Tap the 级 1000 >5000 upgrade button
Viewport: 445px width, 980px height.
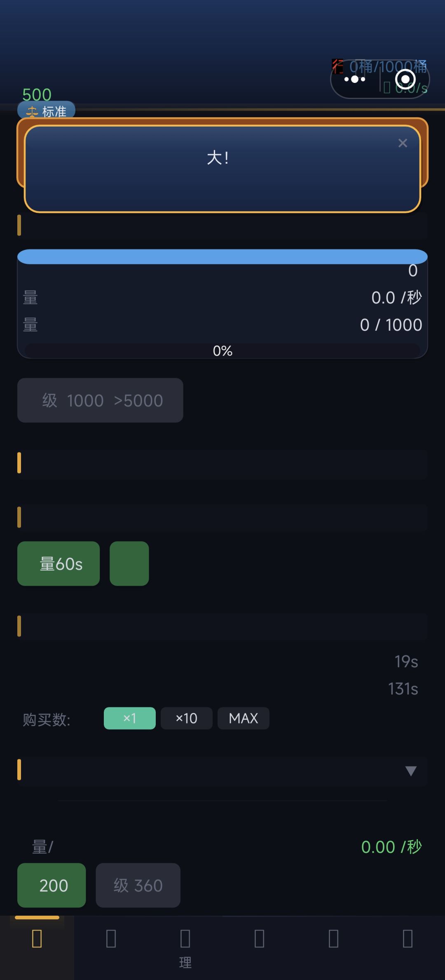(x=100, y=400)
